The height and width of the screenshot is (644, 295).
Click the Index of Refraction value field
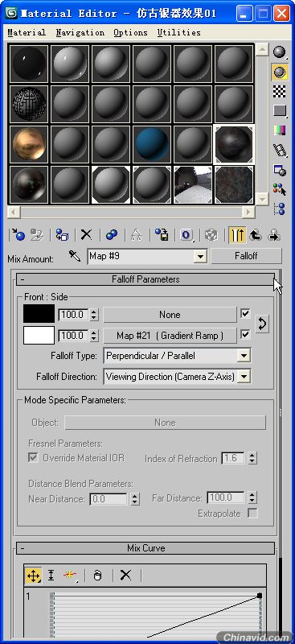click(233, 458)
